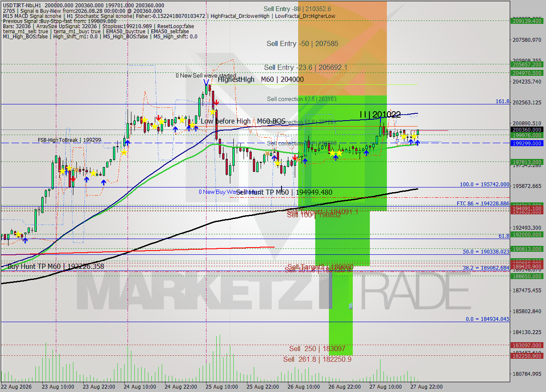Click the green price tag 192000.000
The width and height of the screenshot is (546, 392).
(x=528, y=234)
